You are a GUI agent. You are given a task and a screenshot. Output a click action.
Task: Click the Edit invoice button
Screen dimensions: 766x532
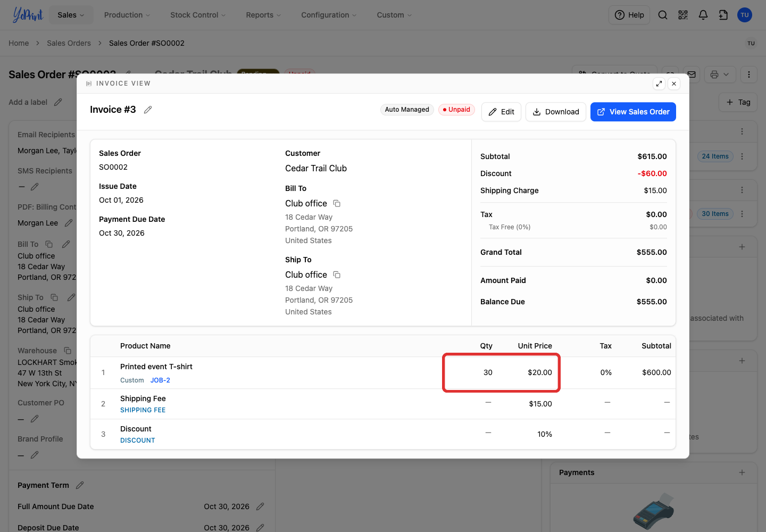[501, 112]
